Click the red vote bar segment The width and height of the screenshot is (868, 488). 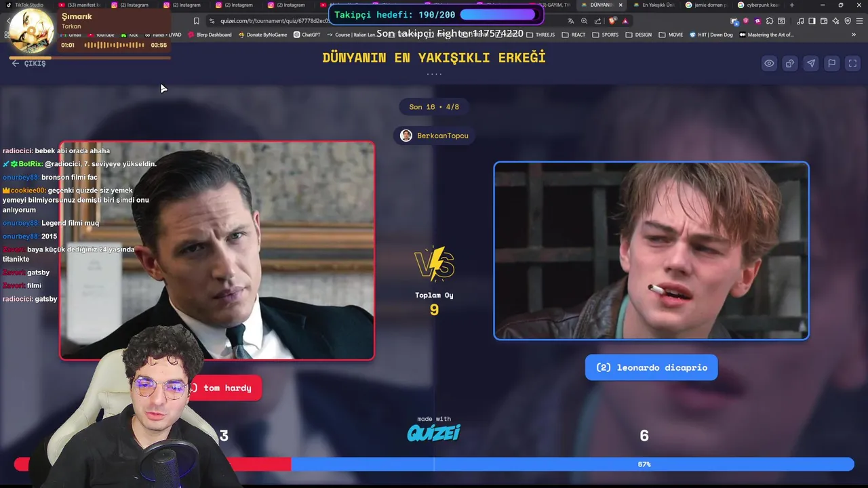point(153,464)
